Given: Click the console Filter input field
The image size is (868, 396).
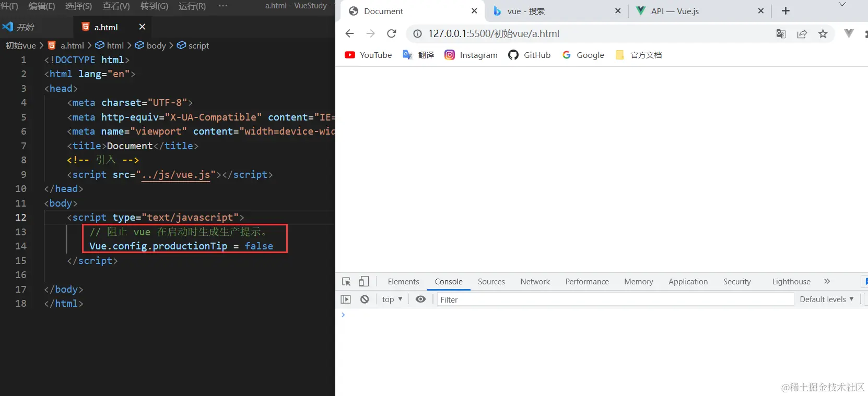Looking at the screenshot, I should pos(615,299).
